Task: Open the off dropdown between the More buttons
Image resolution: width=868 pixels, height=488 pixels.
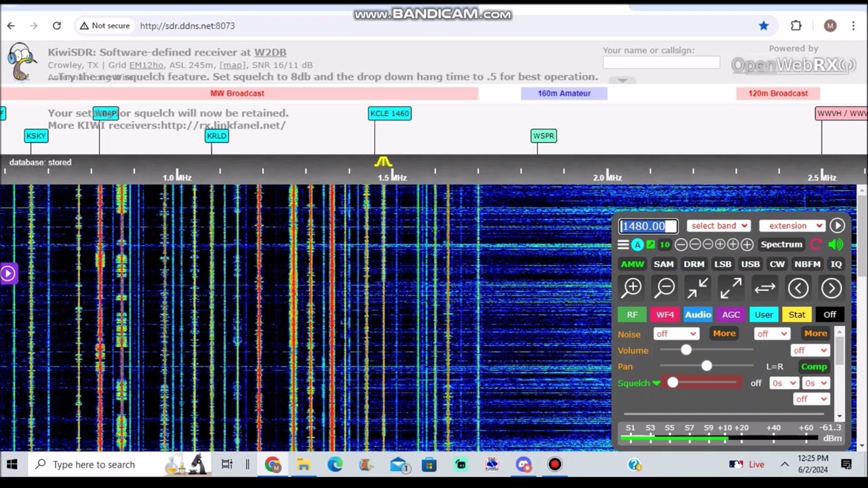Action: click(772, 333)
